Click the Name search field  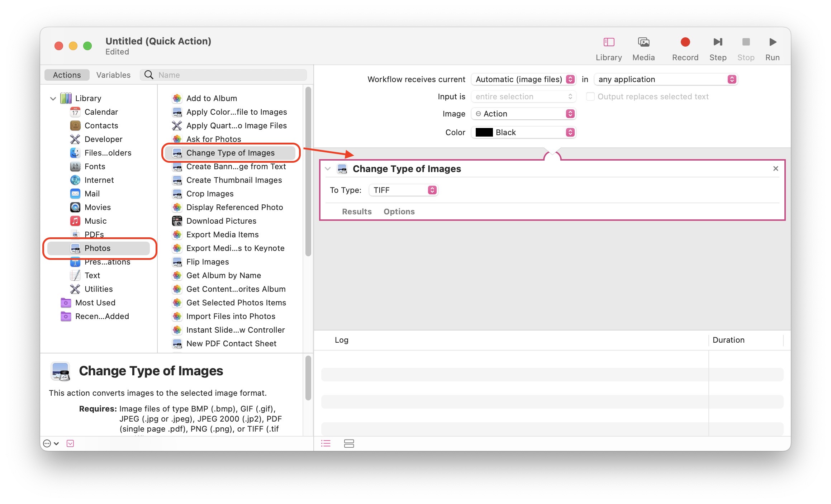[229, 75]
